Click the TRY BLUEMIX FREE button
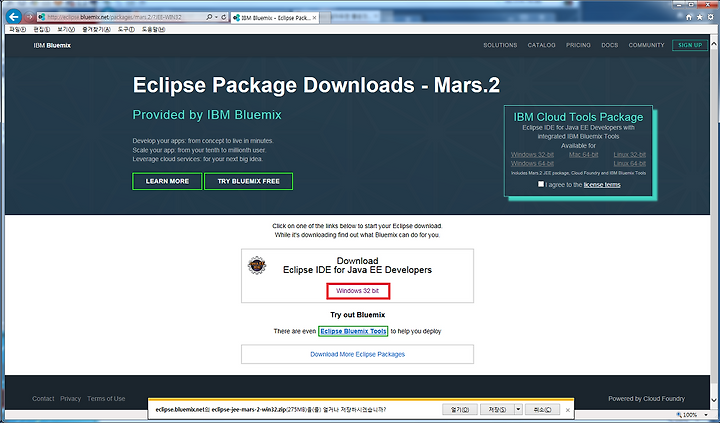This screenshot has width=720, height=423. [248, 181]
